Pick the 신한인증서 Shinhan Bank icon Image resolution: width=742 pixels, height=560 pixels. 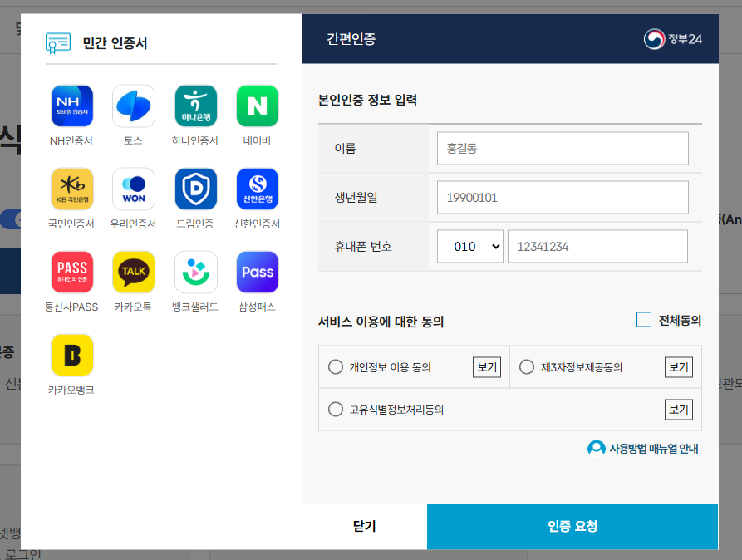(258, 189)
